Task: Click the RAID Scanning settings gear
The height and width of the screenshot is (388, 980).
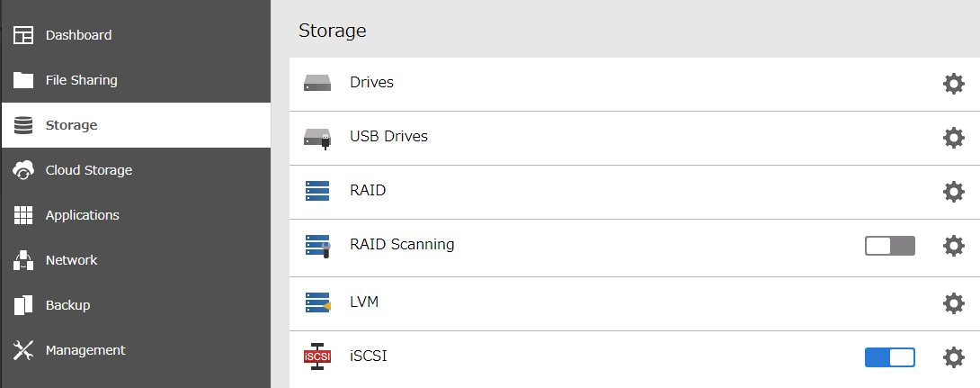Action: 953,246
